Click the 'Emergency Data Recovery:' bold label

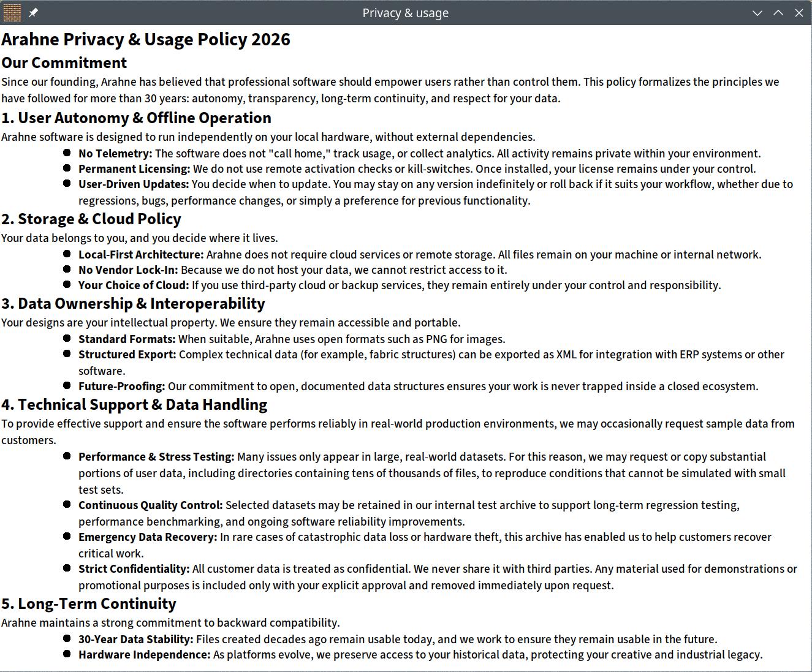pyautogui.click(x=148, y=537)
